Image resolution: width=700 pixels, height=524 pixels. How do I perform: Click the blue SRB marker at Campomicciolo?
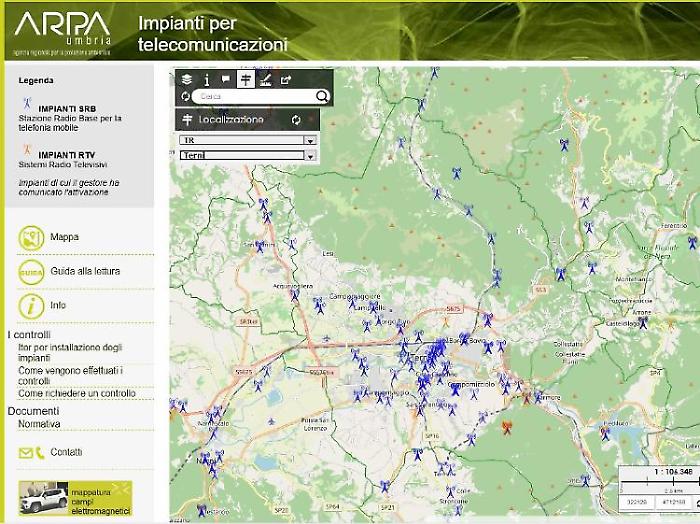pyautogui.click(x=455, y=389)
